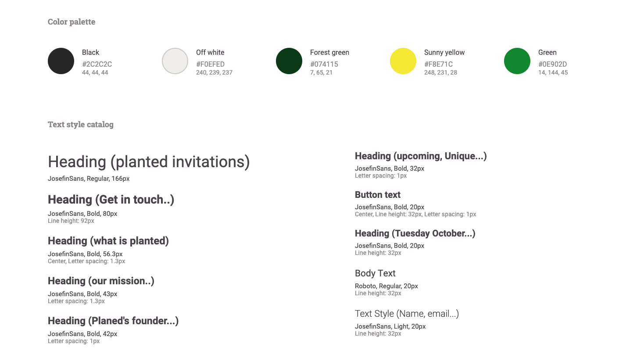
Task: Click the #F8E71C hex code label
Action: (438, 64)
